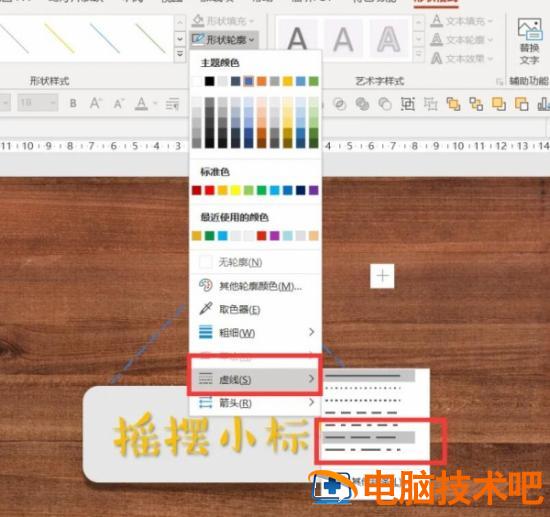Toggle Bold formatting (B)
This screenshot has width=550, height=517.
[x=73, y=103]
